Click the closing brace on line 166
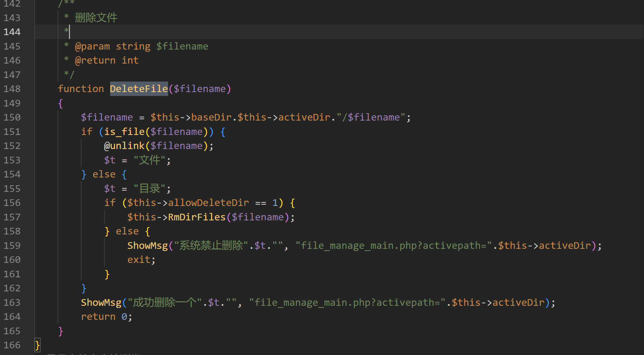The width and height of the screenshot is (644, 355). point(37,346)
